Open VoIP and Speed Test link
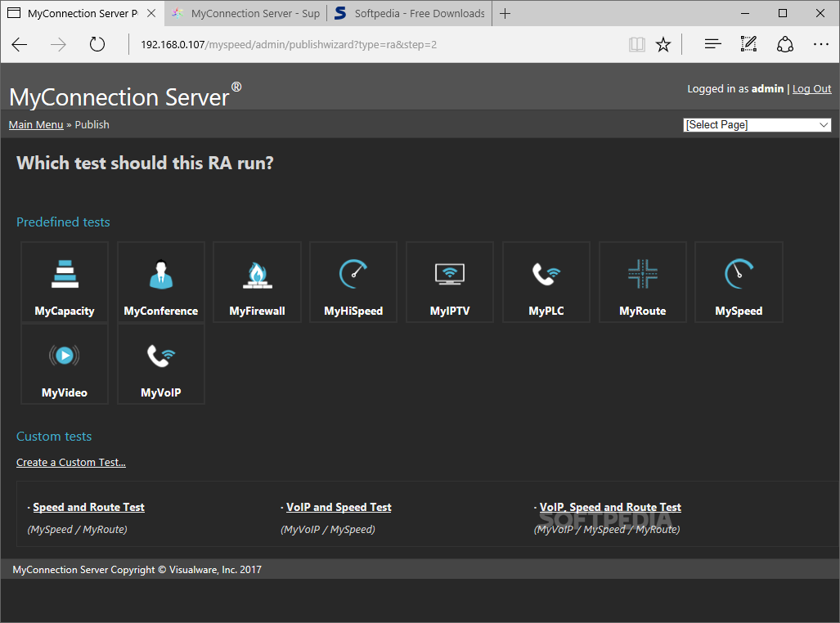This screenshot has height=623, width=840. (x=339, y=507)
